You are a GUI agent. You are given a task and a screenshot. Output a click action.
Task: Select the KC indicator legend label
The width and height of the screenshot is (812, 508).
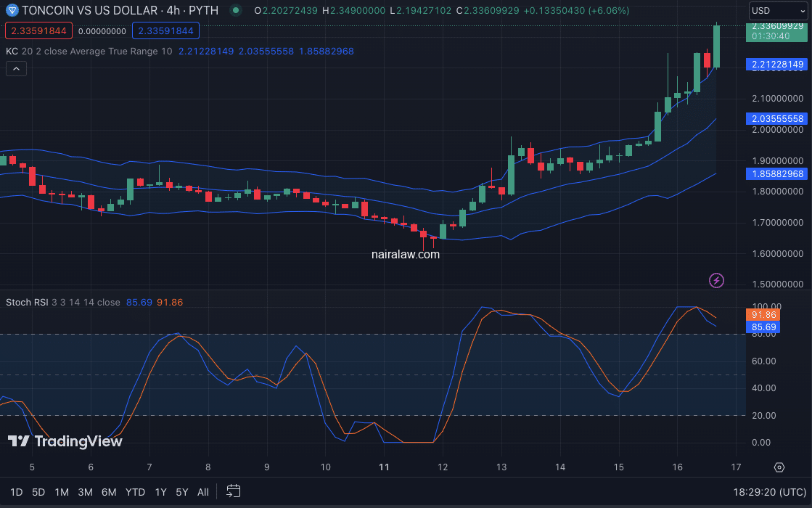pos(12,51)
